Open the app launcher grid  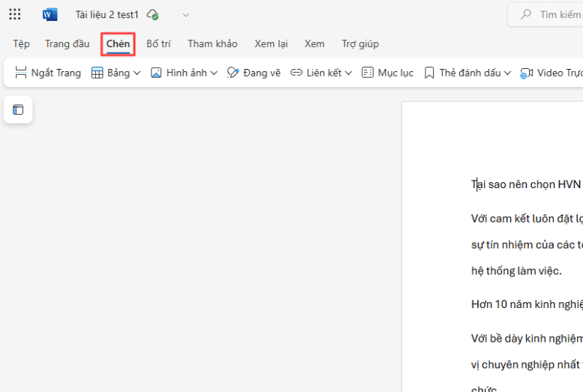pos(15,14)
